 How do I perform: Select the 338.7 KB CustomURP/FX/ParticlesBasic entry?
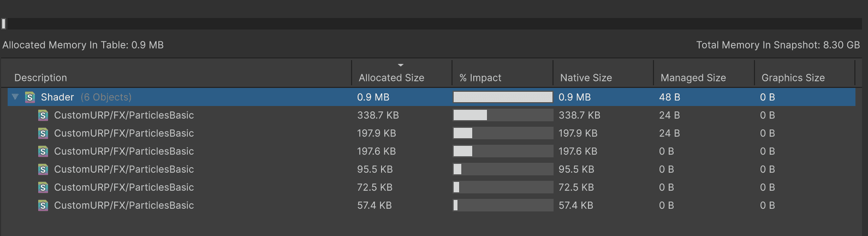point(431,115)
